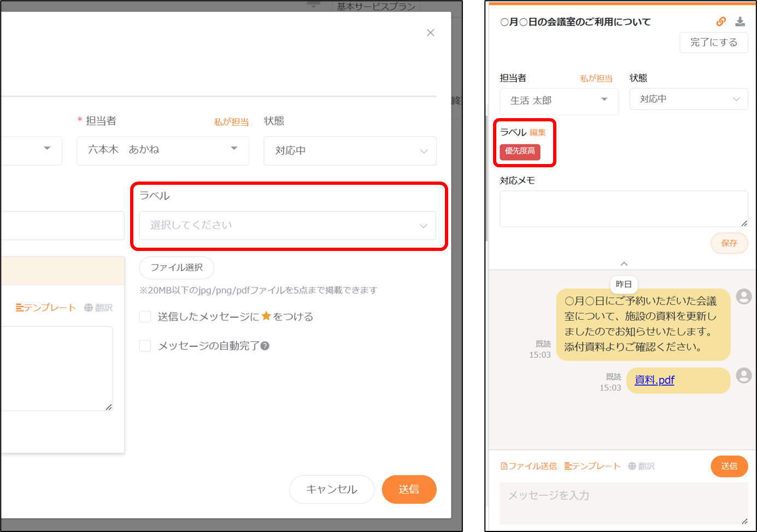Click the title ○月○日の会議室のご利用について

576,22
